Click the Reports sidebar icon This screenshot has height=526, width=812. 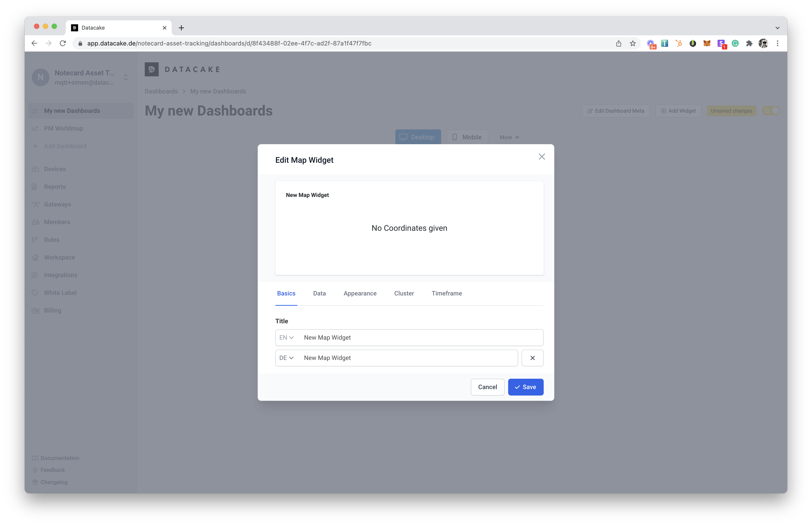click(34, 187)
